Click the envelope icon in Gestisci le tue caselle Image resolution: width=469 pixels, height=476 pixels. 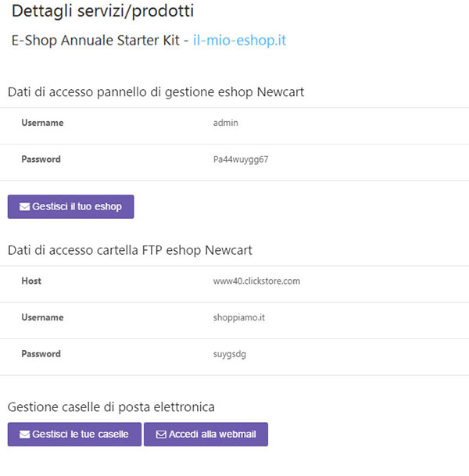[x=24, y=435]
